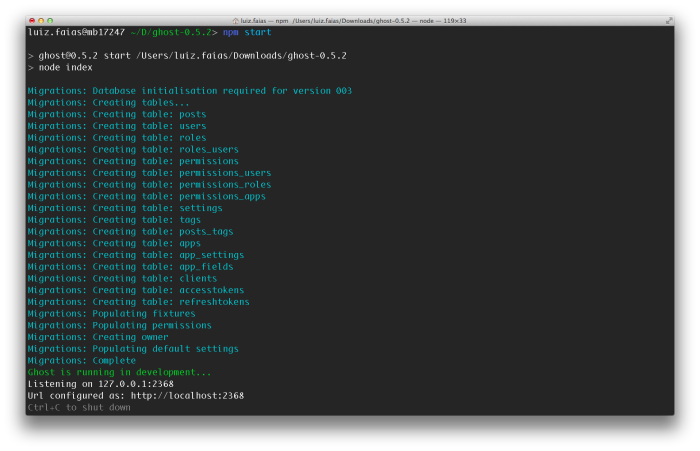Screen dimensions: 700x451
Task: Click the 'Ctrl+C to shut down' line
Action: click(79, 407)
